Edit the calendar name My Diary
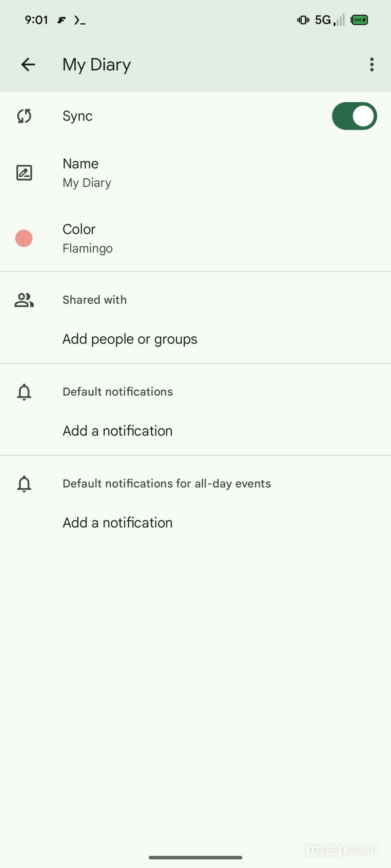Image resolution: width=391 pixels, height=868 pixels. (87, 173)
